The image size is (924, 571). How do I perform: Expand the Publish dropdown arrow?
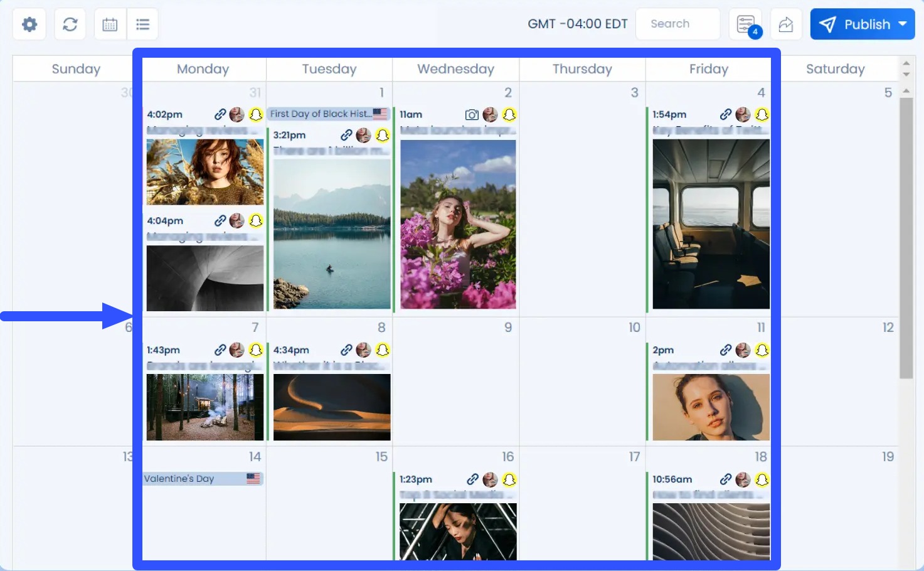pos(903,24)
